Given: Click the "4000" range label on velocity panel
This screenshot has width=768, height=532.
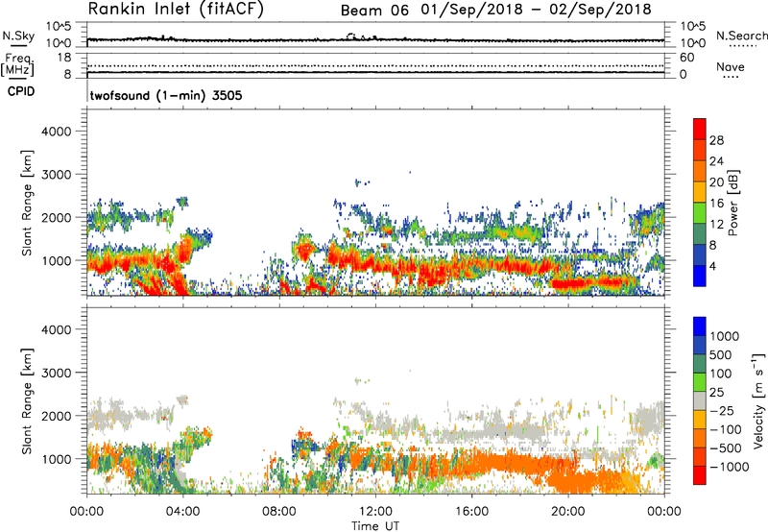Looking at the screenshot, I should click(x=56, y=329).
